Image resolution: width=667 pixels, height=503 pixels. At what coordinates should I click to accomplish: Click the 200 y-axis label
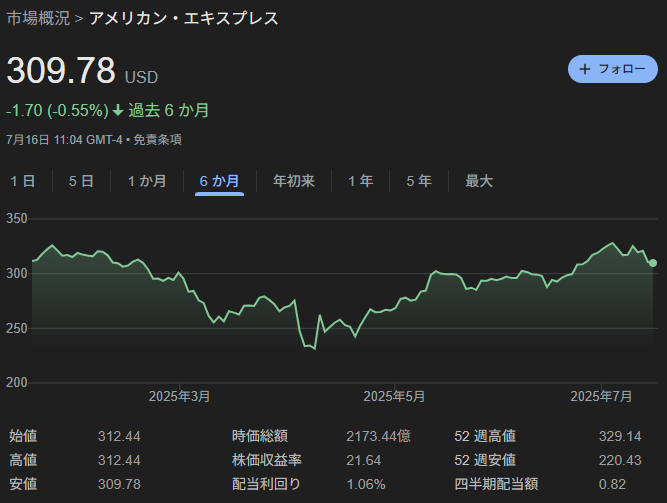pos(17,383)
